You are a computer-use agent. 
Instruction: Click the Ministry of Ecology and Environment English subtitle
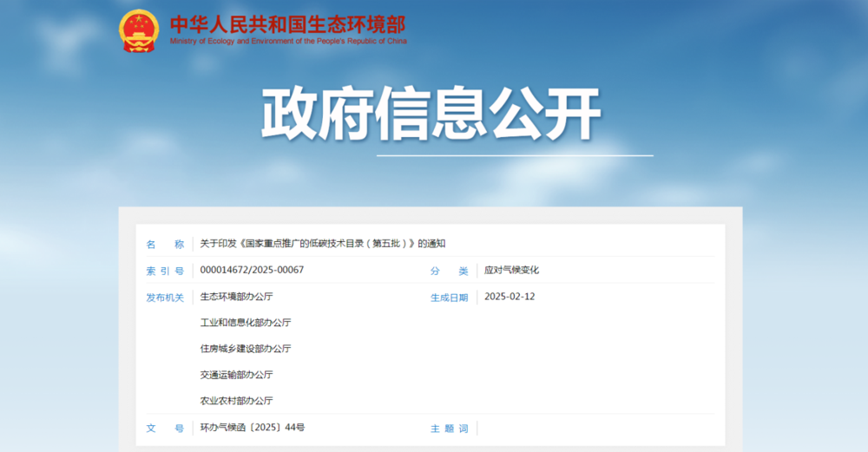(288, 41)
